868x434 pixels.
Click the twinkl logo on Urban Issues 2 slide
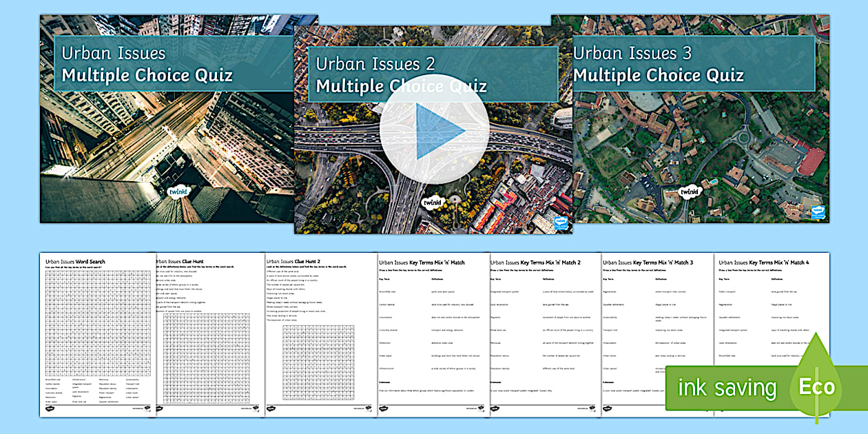tap(431, 203)
